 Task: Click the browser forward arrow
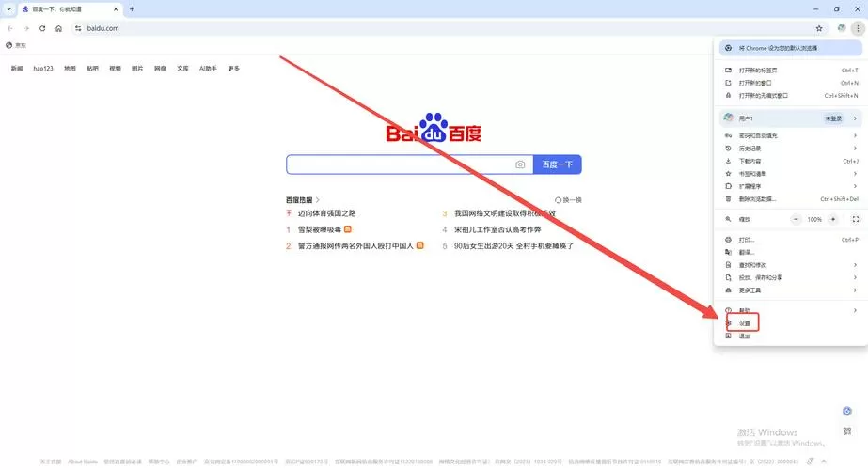click(x=25, y=28)
